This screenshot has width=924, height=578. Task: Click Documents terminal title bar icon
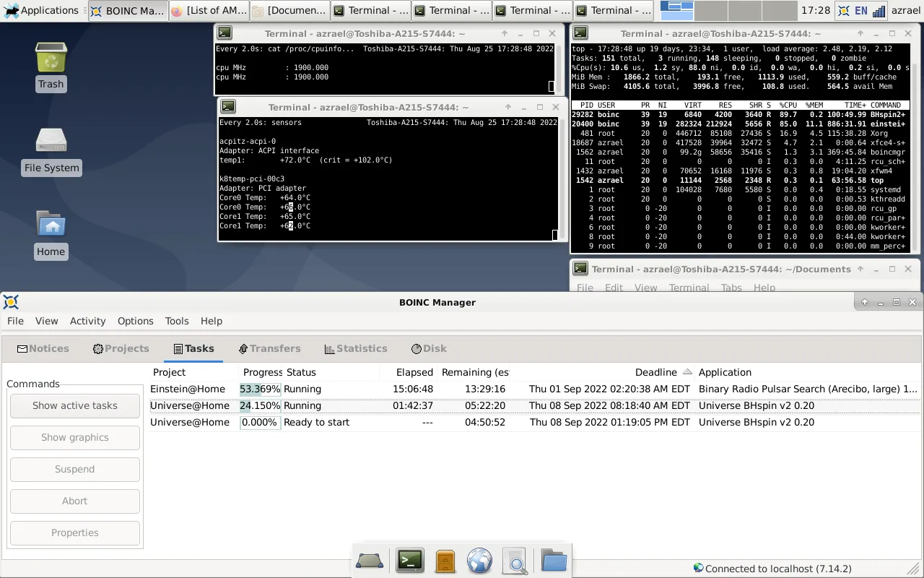580,269
